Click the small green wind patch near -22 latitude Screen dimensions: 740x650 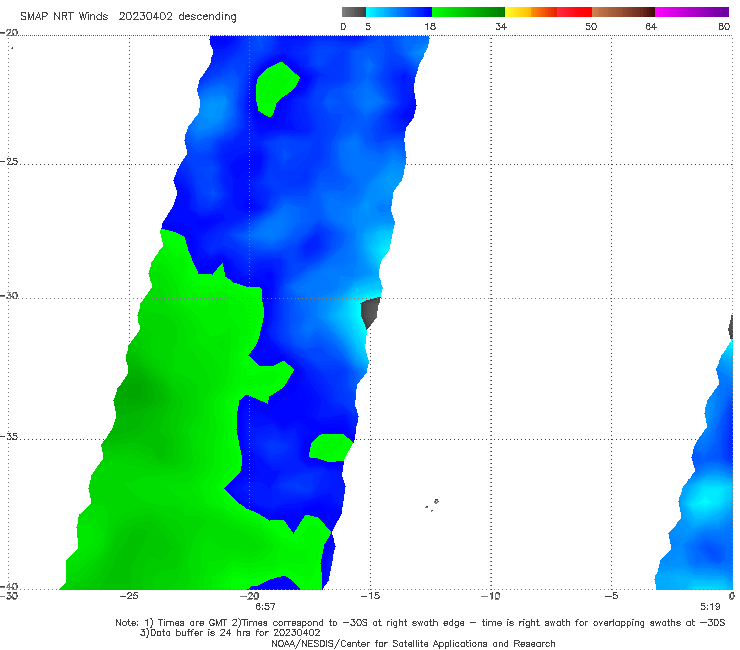[277, 89]
